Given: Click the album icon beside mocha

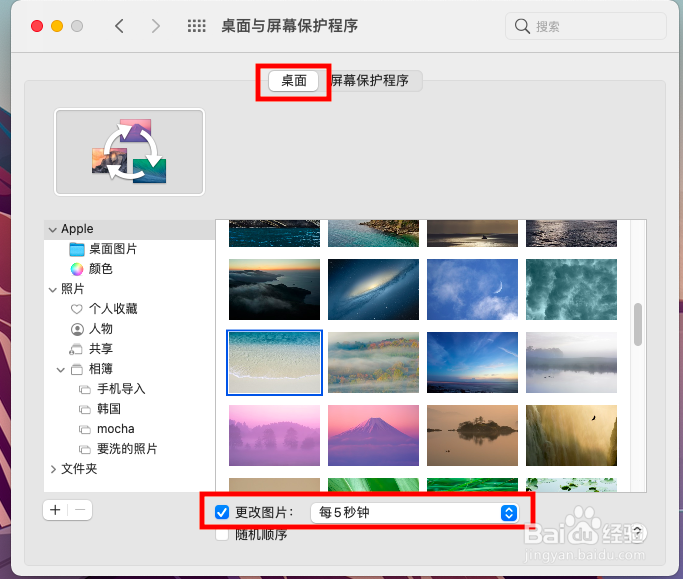Looking at the screenshot, I should pos(85,429).
